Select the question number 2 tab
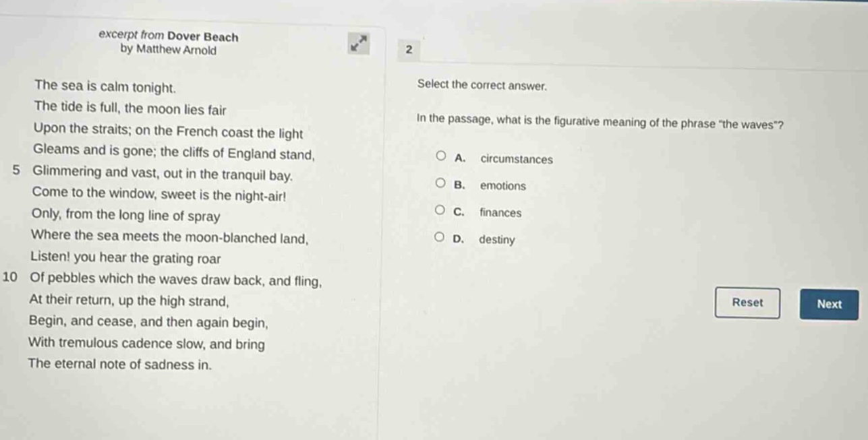Image resolution: width=868 pixels, height=440 pixels. [x=408, y=49]
